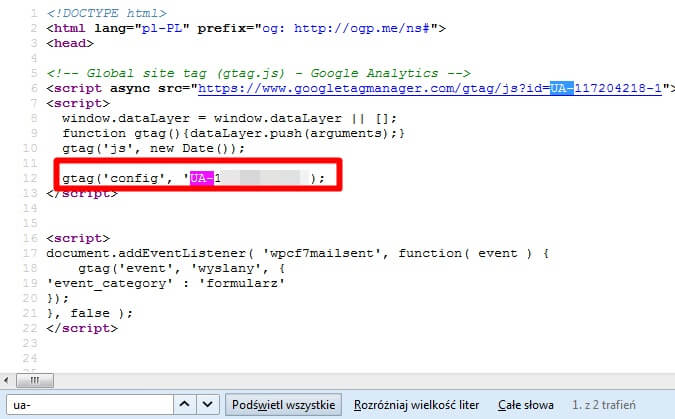Viewport: 675px width, 419px height.
Task: Click '}, false );' on line 21
Action: (90, 313)
